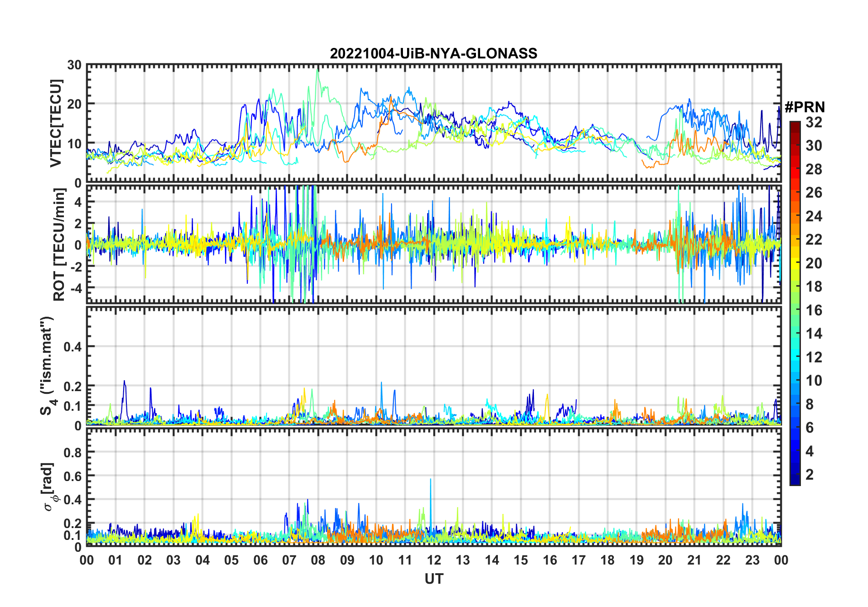Image resolution: width=868 pixels, height=607 pixels.
Task: Click colorbar tick label 8
Action: (x=810, y=404)
